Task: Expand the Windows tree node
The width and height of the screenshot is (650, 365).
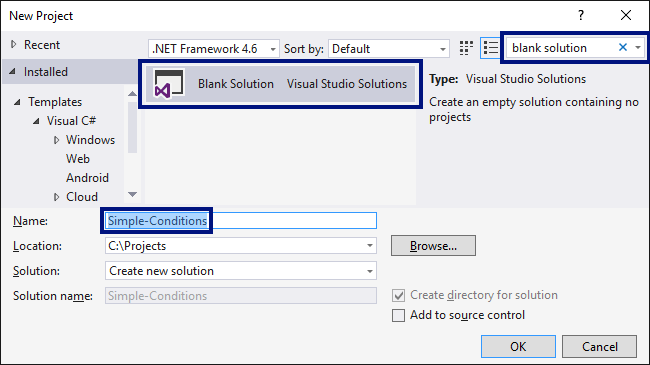Action: pyautogui.click(x=56, y=140)
